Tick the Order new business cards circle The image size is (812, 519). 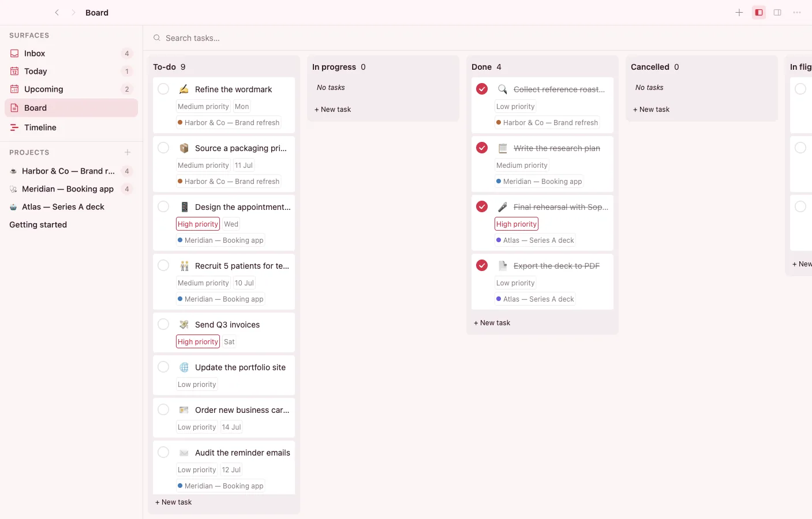pos(163,409)
